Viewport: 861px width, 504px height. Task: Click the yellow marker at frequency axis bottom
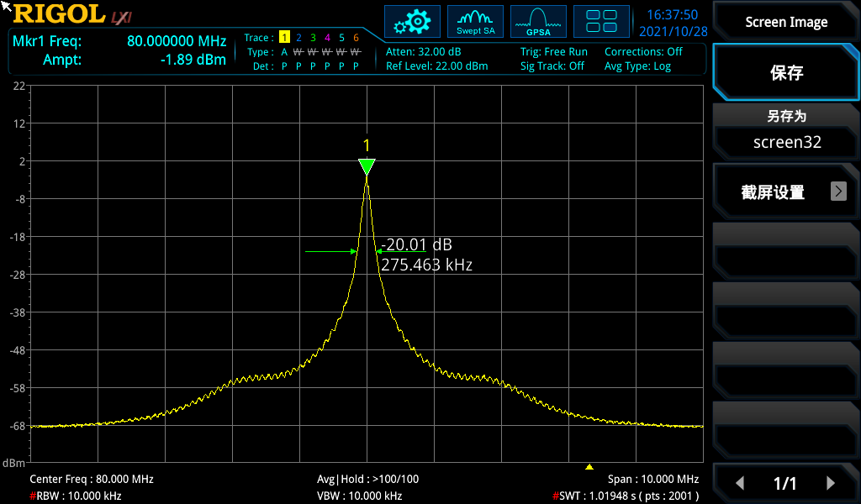click(x=589, y=467)
